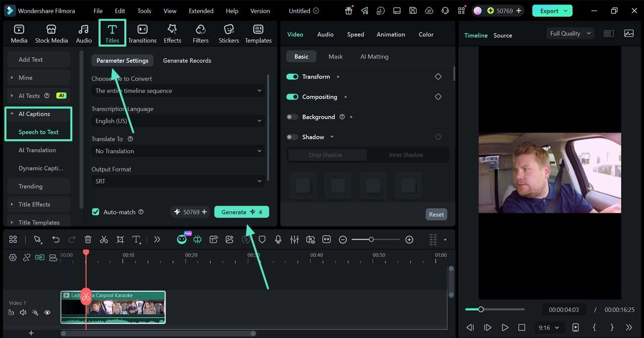Click the Generate button
Image resolution: width=644 pixels, height=338 pixels.
click(242, 212)
